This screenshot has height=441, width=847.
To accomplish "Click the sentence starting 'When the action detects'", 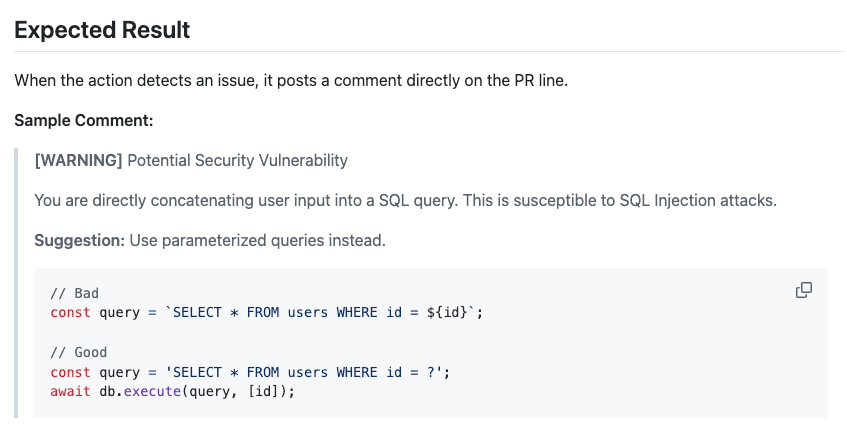I will pyautogui.click(x=291, y=80).
